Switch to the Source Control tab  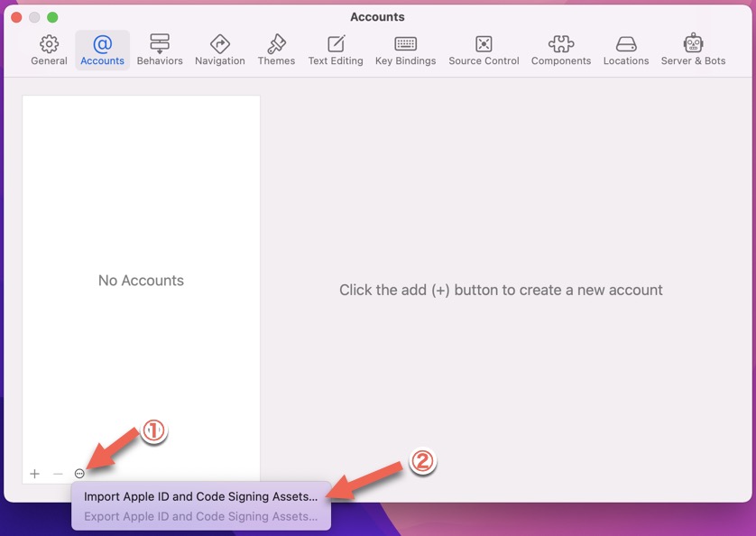pos(484,51)
